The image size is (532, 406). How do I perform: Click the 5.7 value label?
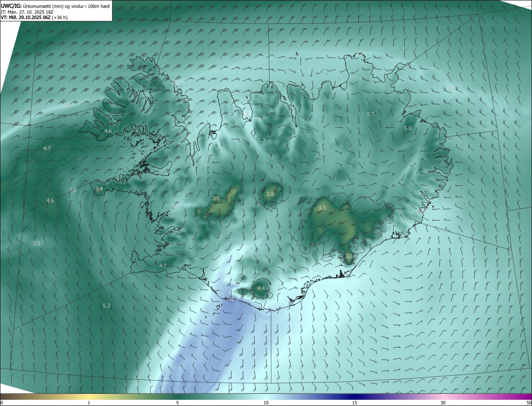click(x=371, y=115)
